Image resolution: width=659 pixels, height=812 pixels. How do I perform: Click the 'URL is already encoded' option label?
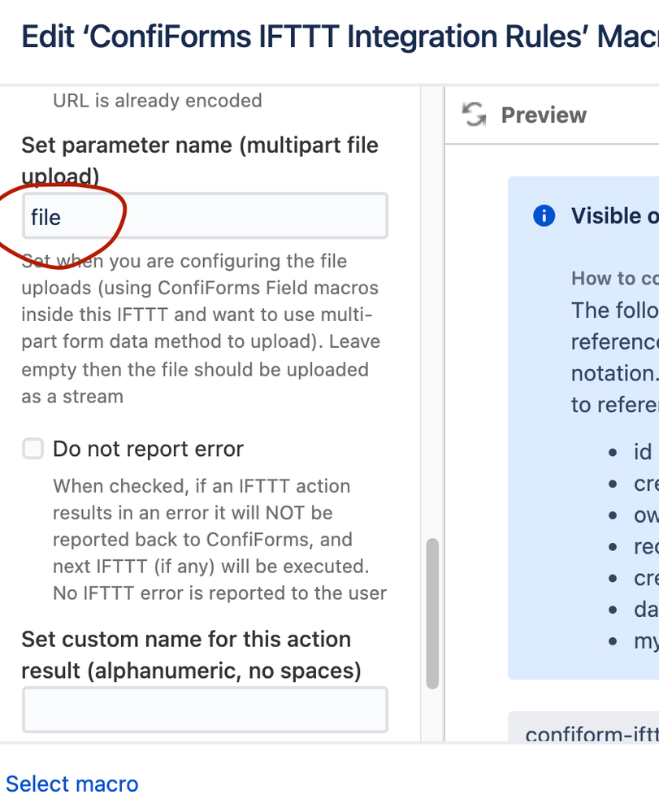click(157, 101)
